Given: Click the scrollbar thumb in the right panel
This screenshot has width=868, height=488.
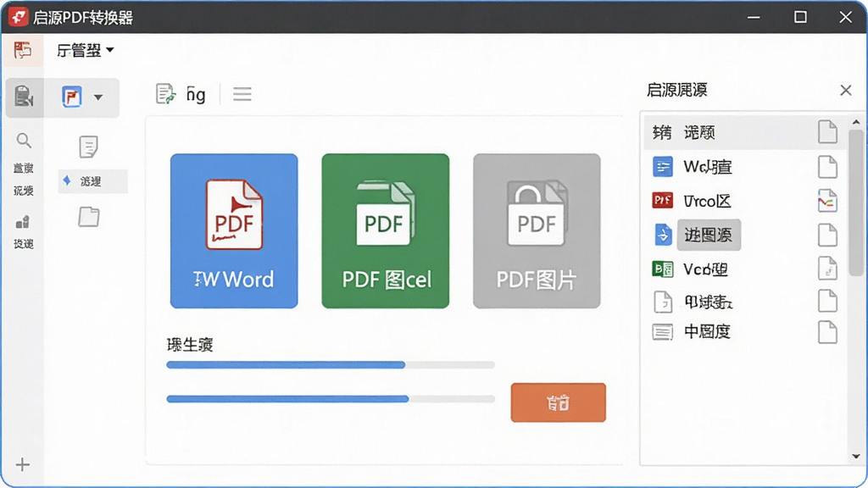Looking at the screenshot, I should point(856,202).
